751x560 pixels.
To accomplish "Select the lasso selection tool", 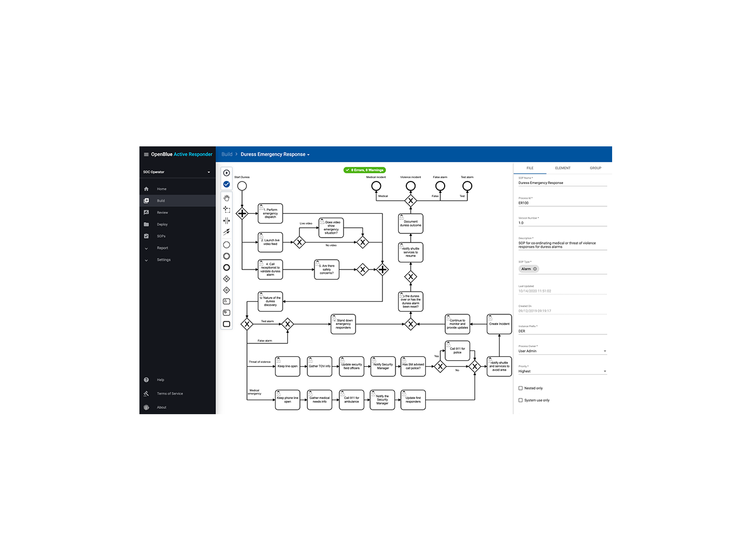I will point(226,209).
